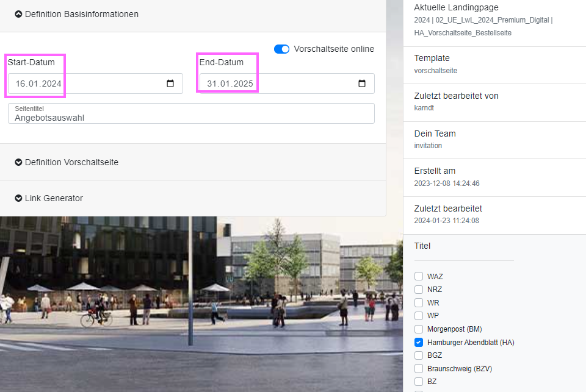Click the End-Datum date field
Screen dimensions: 586x392
(x=278, y=84)
